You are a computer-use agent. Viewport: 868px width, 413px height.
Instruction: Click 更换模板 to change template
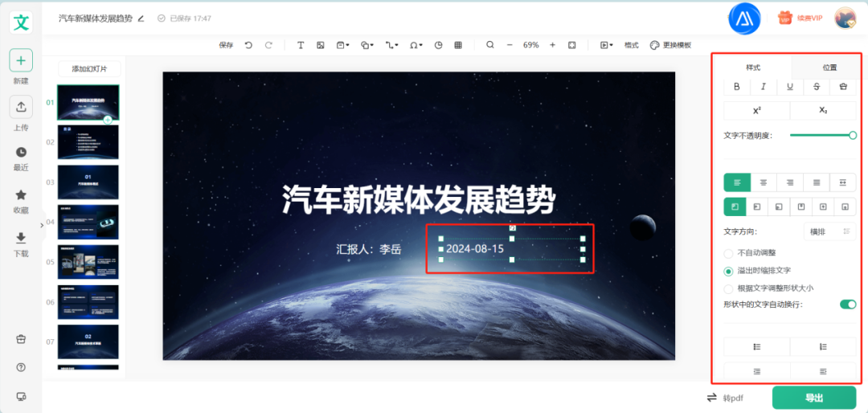[x=670, y=45]
